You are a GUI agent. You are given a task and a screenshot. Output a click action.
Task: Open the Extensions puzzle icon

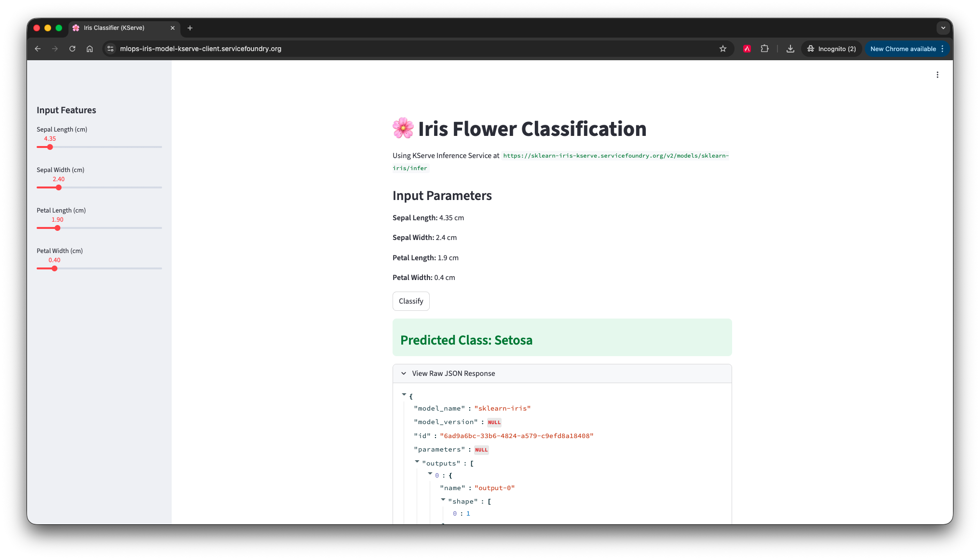[764, 49]
